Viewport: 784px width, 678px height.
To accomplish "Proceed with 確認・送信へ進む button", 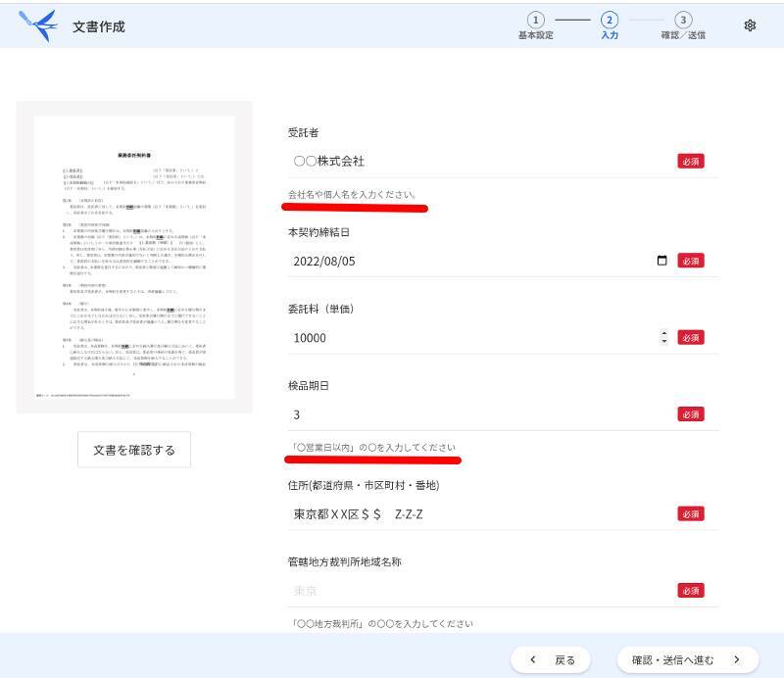I will [687, 659].
